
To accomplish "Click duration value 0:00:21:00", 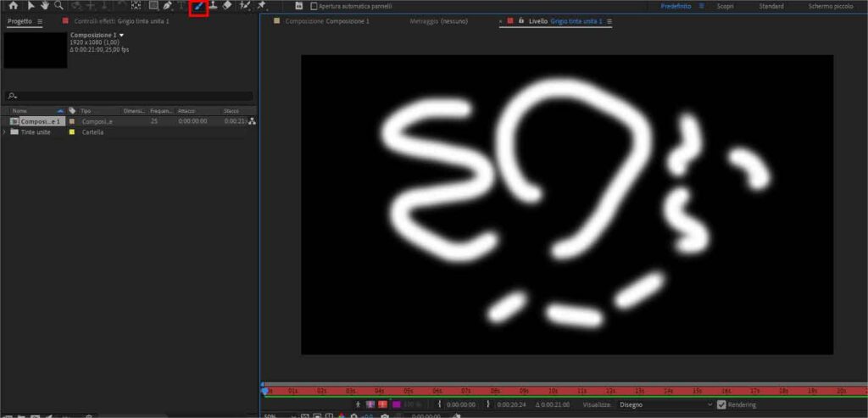I will coord(553,404).
